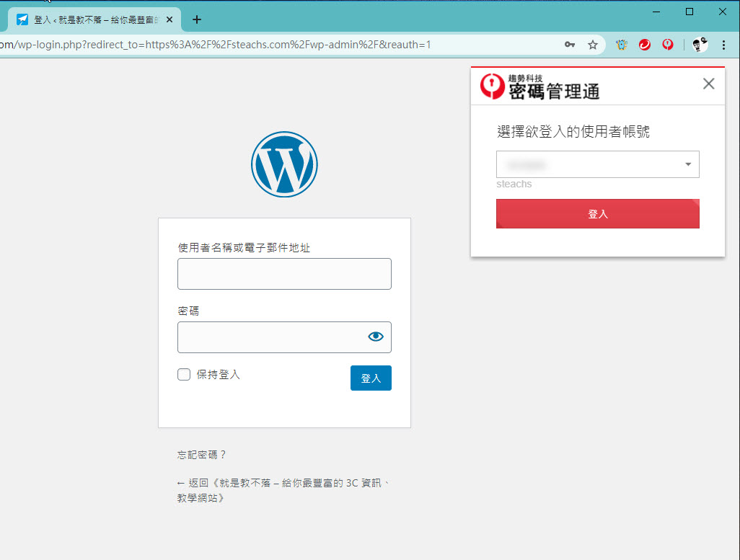Click the address bar URL text
Screen dimensions: 740x560
click(x=215, y=45)
